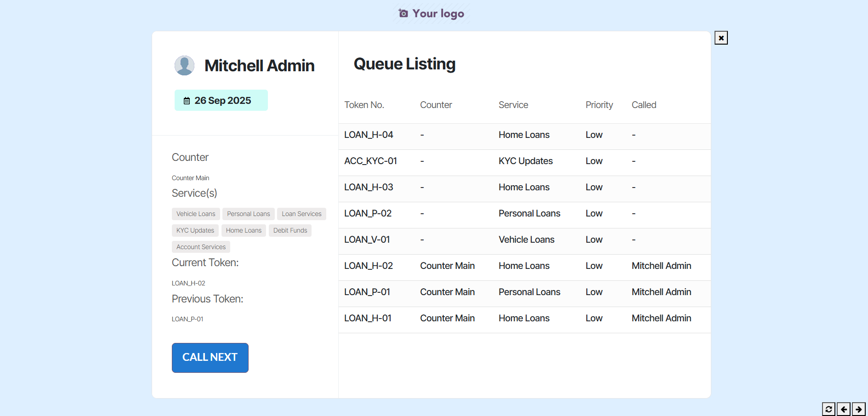This screenshot has width=868, height=416.
Task: Select the LOAN_H-04 token row
Action: (x=369, y=135)
